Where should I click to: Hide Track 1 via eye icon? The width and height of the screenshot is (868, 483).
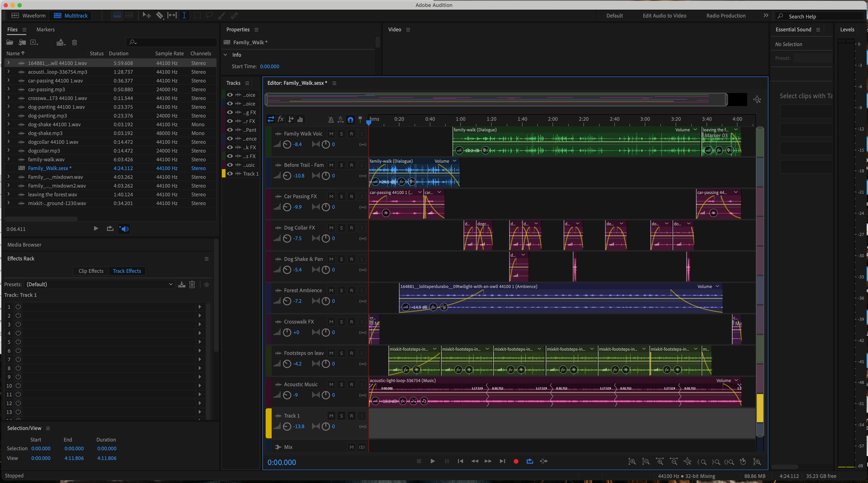click(230, 174)
